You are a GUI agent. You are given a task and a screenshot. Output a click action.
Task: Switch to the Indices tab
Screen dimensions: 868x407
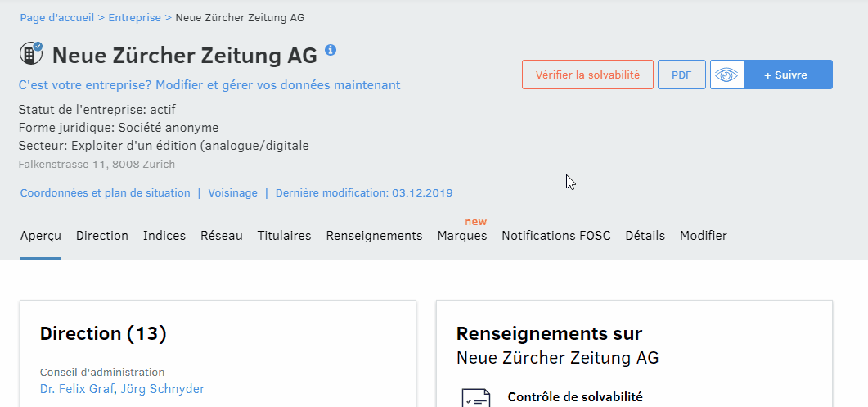click(x=164, y=236)
